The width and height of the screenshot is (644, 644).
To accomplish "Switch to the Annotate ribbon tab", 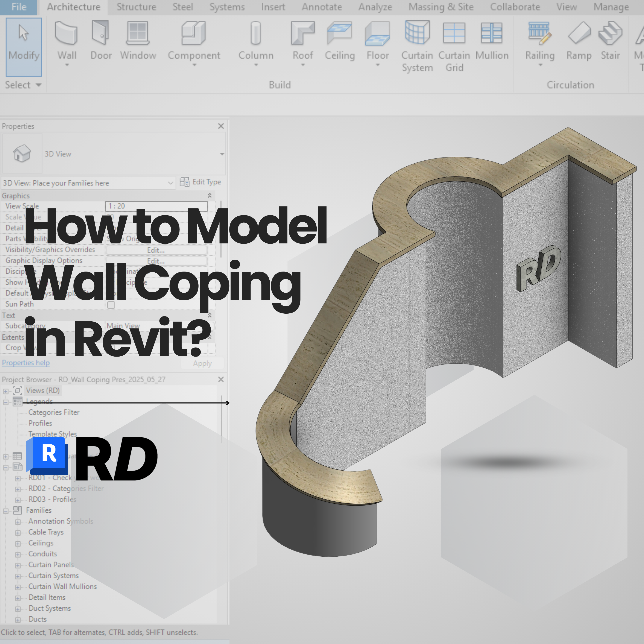I will 322,7.
